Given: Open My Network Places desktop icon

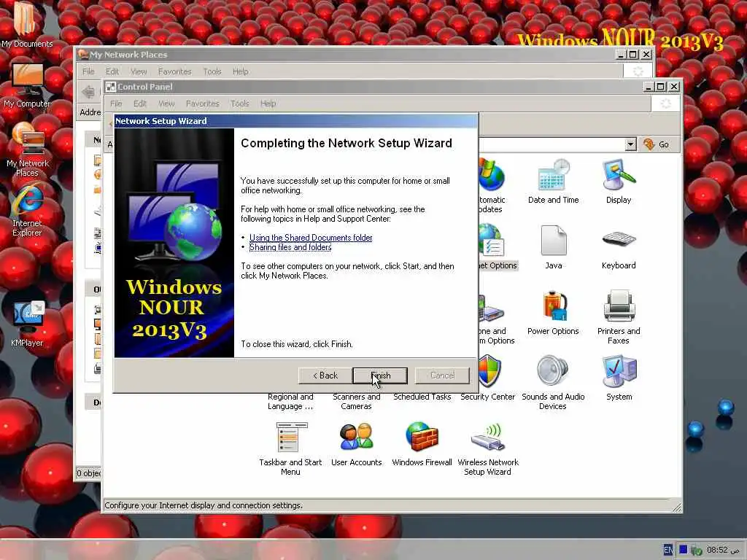Looking at the screenshot, I should 27,149.
